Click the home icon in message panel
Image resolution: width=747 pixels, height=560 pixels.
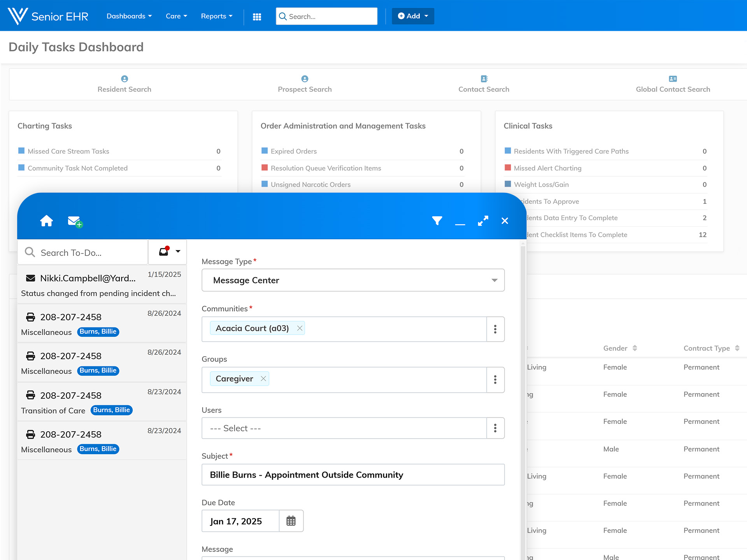[x=46, y=221]
